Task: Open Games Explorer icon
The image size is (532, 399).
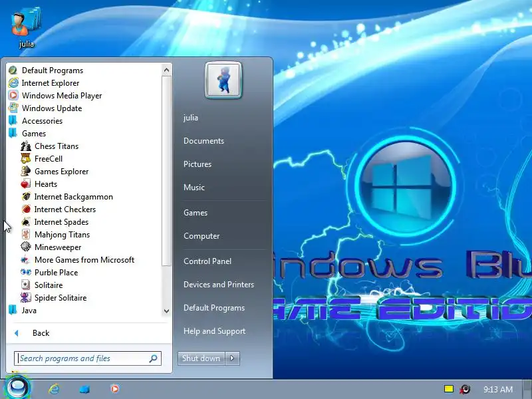Action: (26, 172)
